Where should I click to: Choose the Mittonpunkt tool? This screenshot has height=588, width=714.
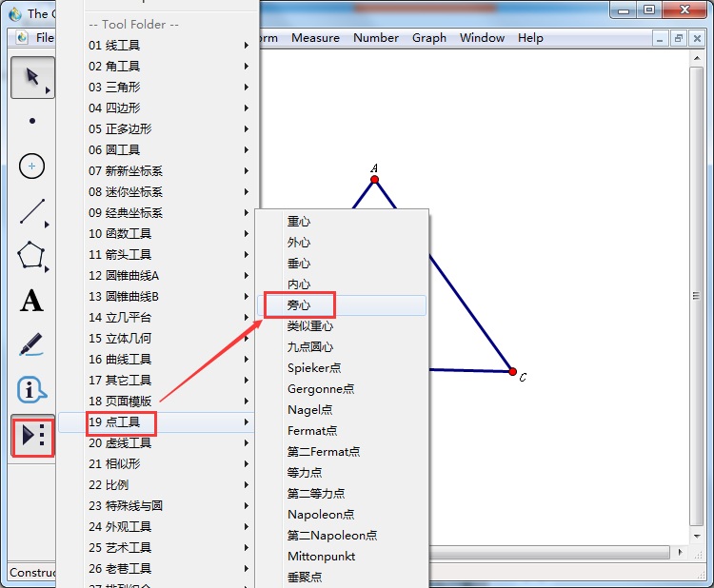point(342,557)
